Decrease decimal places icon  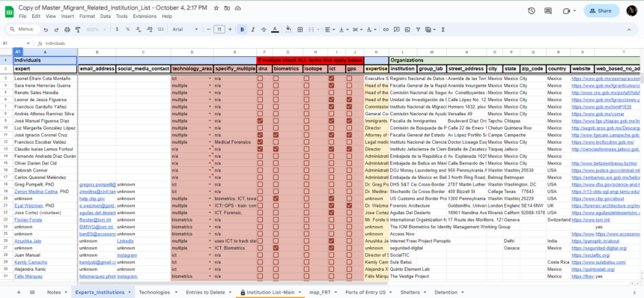[139, 29]
